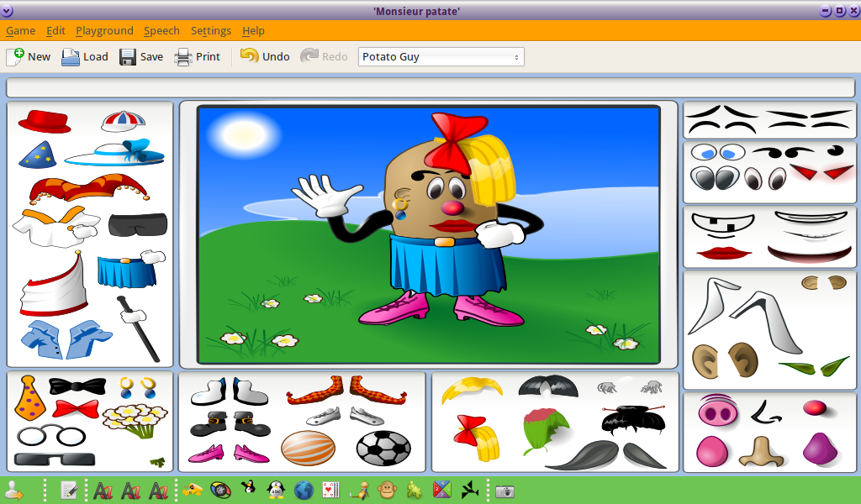Click the Load toolbar button

point(85,56)
